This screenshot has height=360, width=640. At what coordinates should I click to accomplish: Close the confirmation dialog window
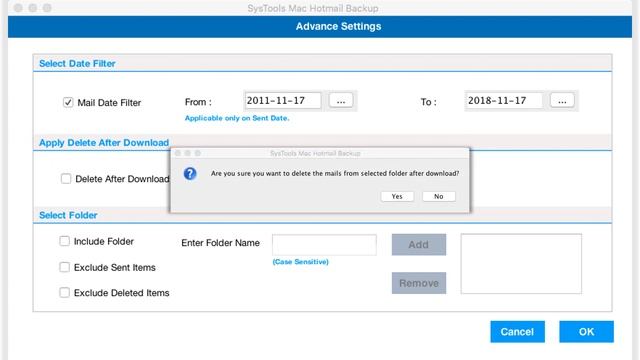pyautogui.click(x=178, y=153)
